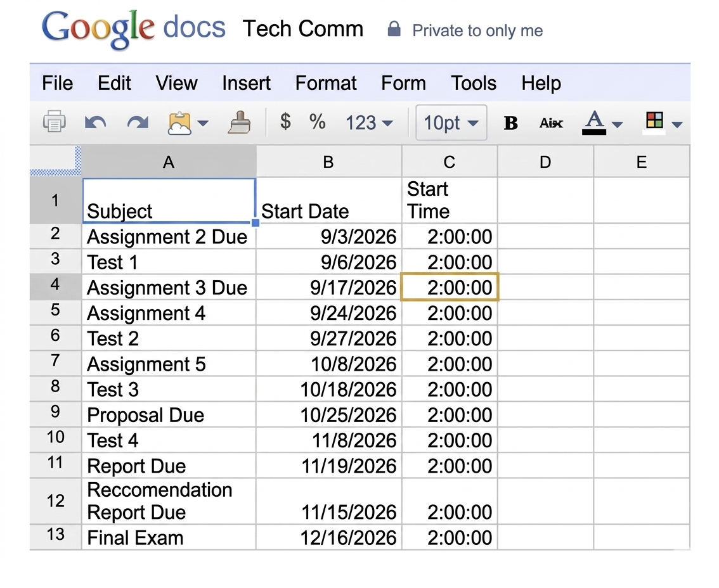Click the Reccomendation Report Due cell
Viewport: 719px width, 588px height.
(169, 501)
